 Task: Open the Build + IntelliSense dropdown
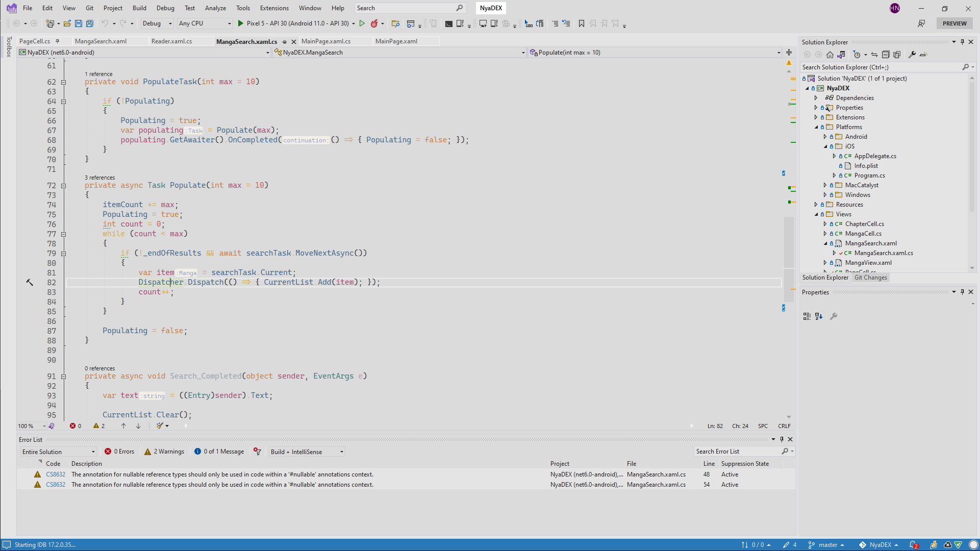click(x=307, y=452)
